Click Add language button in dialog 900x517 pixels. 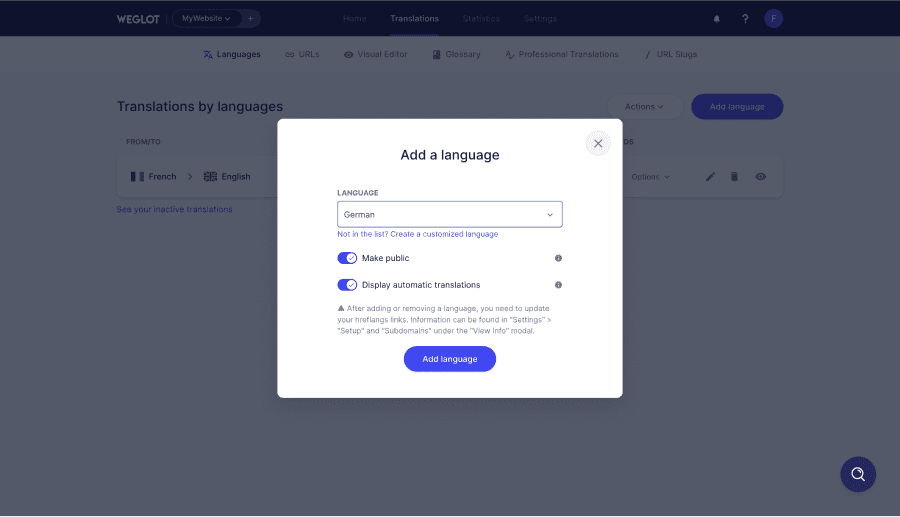point(449,359)
